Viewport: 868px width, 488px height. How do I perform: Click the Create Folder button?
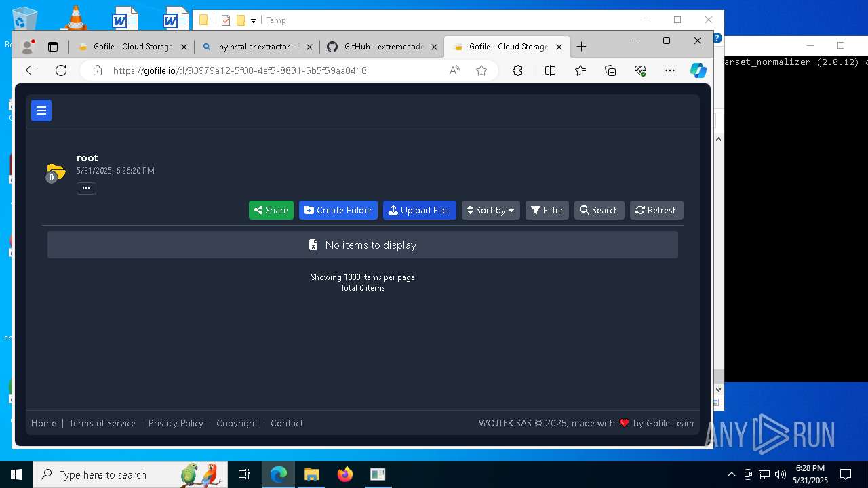point(338,210)
